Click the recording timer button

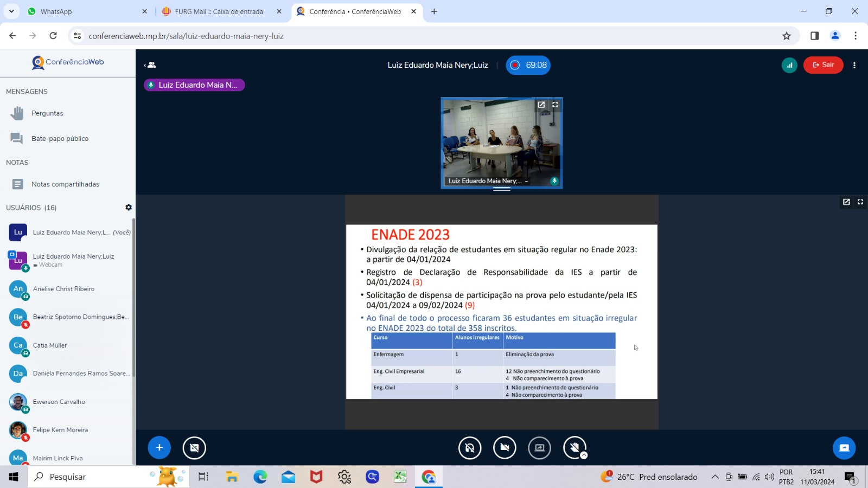[528, 65]
